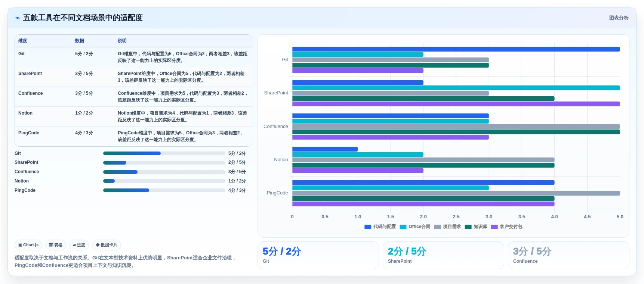The image size is (644, 284).
Task: Open the SharePoint 2分 / 5分 data card
Action: pyautogui.click(x=443, y=255)
